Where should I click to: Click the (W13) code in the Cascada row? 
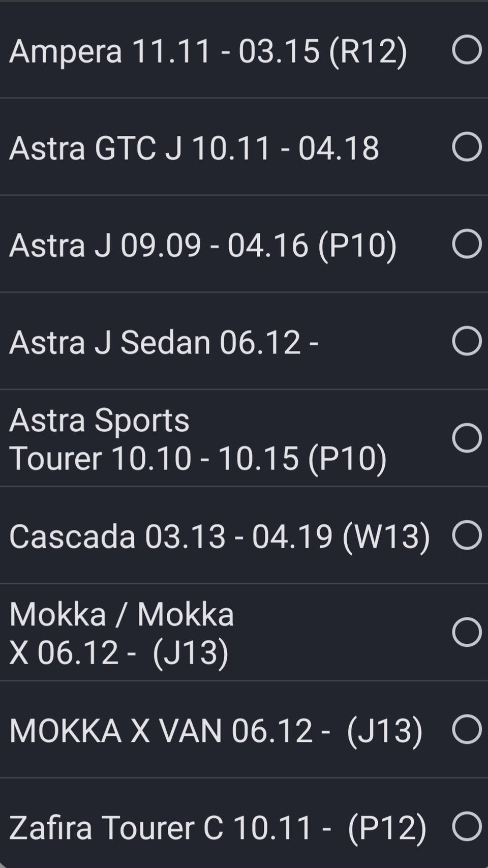[386, 536]
